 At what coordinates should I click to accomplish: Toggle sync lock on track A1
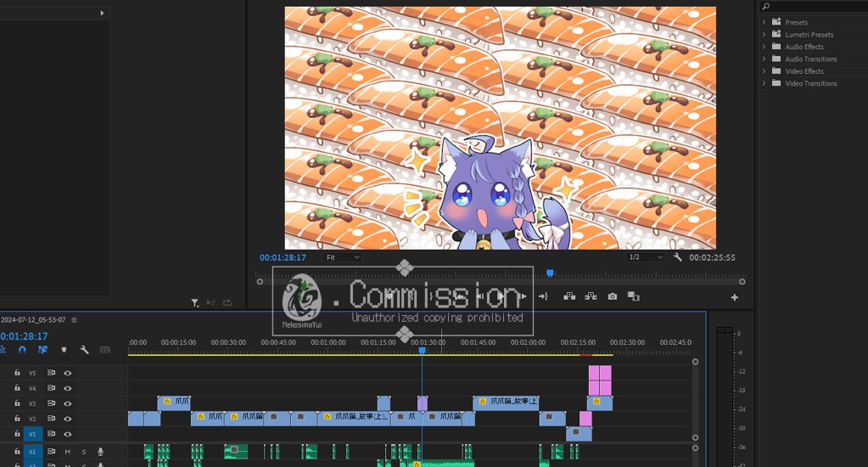click(51, 452)
